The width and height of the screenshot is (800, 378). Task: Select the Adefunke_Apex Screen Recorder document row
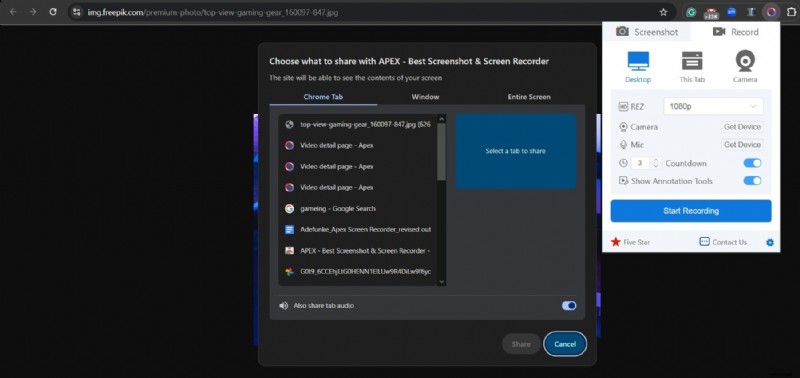click(x=358, y=230)
